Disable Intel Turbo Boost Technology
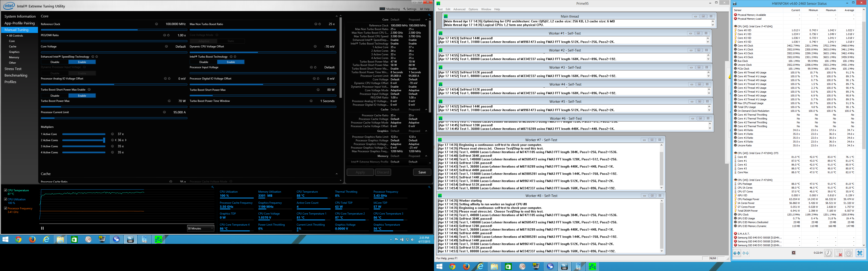The height and width of the screenshot is (271, 868). (203, 62)
